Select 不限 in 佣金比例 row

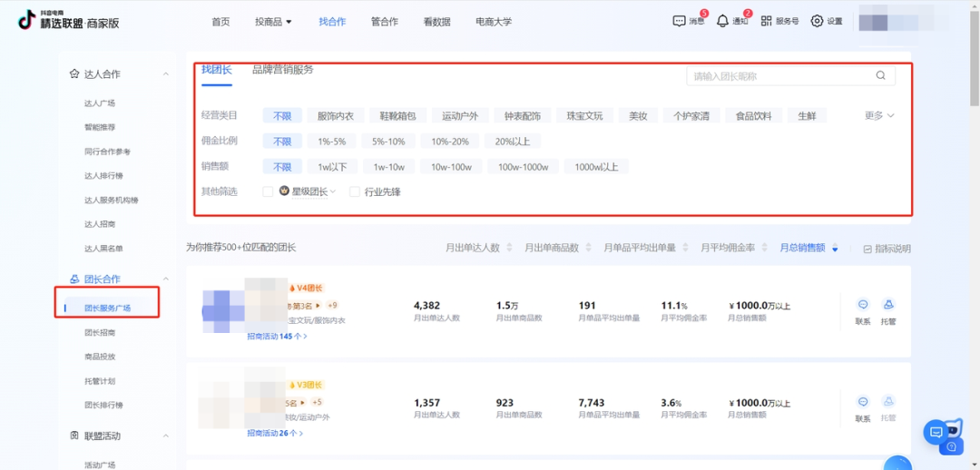[x=282, y=142]
